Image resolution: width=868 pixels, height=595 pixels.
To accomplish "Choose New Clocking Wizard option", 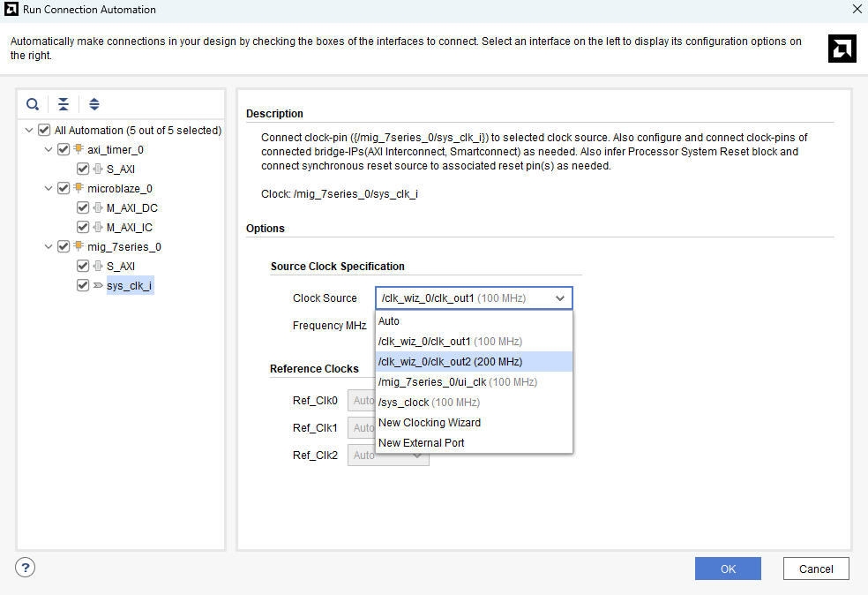I will [x=430, y=423].
